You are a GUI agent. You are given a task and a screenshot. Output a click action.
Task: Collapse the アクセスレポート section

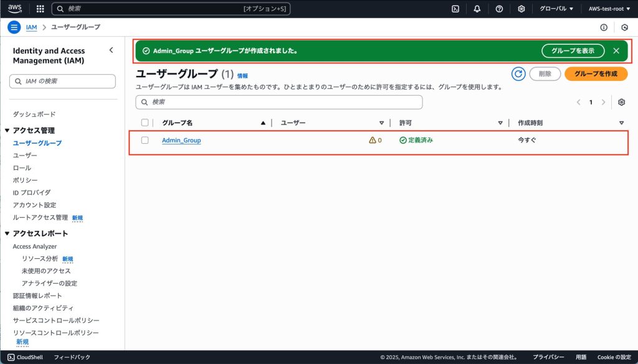(7, 233)
